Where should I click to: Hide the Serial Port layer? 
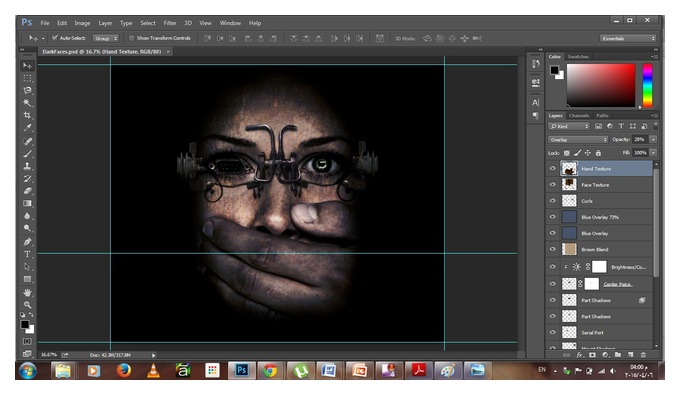pos(552,333)
